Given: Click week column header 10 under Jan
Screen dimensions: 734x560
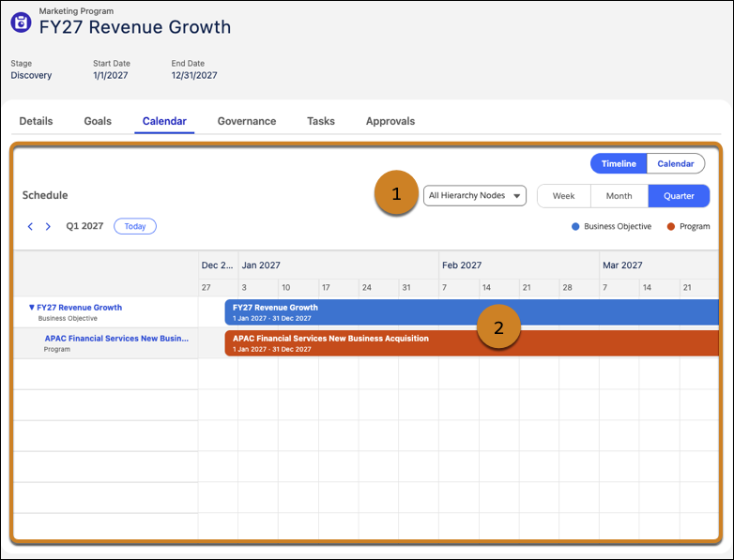Looking at the screenshot, I should point(286,287).
